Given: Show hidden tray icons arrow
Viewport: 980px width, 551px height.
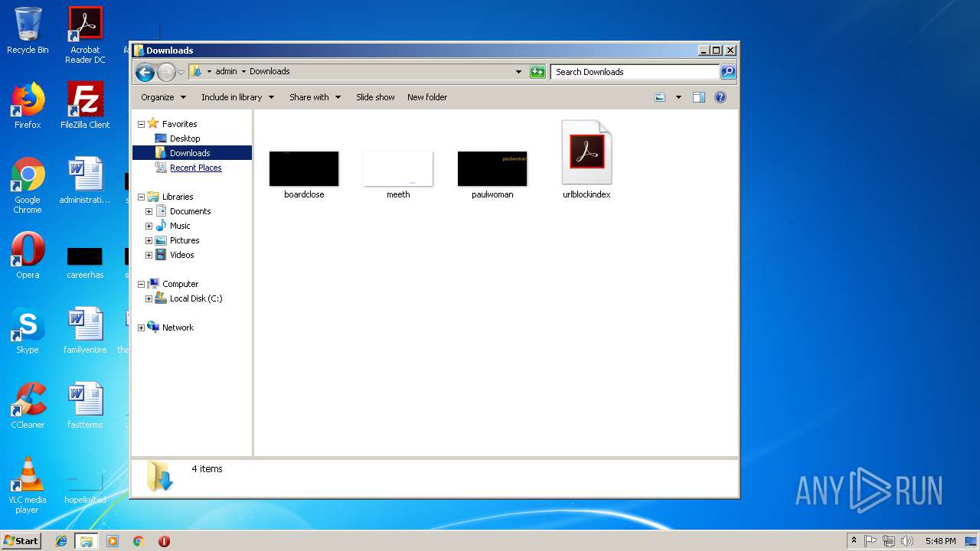Looking at the screenshot, I should [854, 541].
